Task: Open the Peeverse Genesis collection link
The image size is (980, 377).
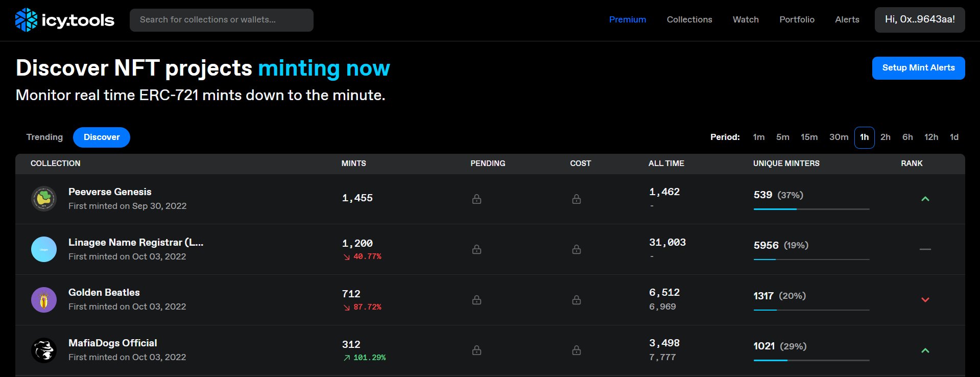Action: (x=110, y=192)
